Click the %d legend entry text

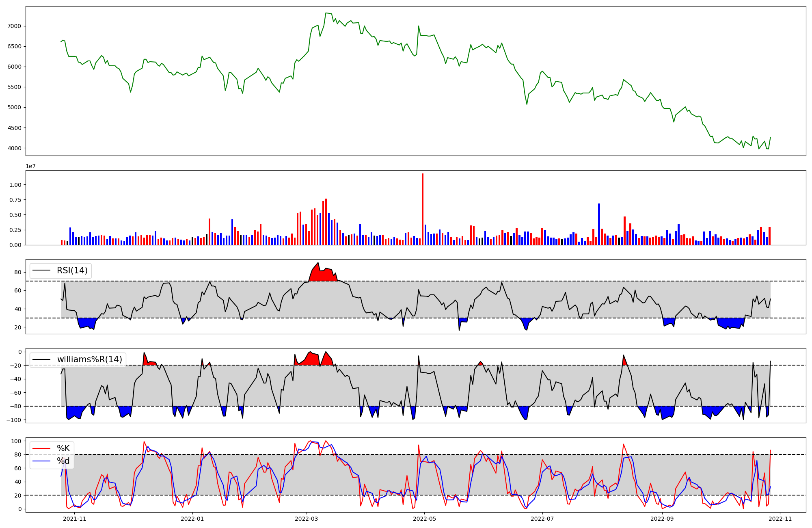pyautogui.click(x=63, y=461)
